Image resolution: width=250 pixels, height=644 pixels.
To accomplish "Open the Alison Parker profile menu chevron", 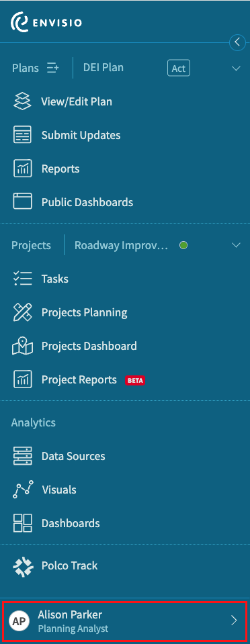I will click(234, 620).
